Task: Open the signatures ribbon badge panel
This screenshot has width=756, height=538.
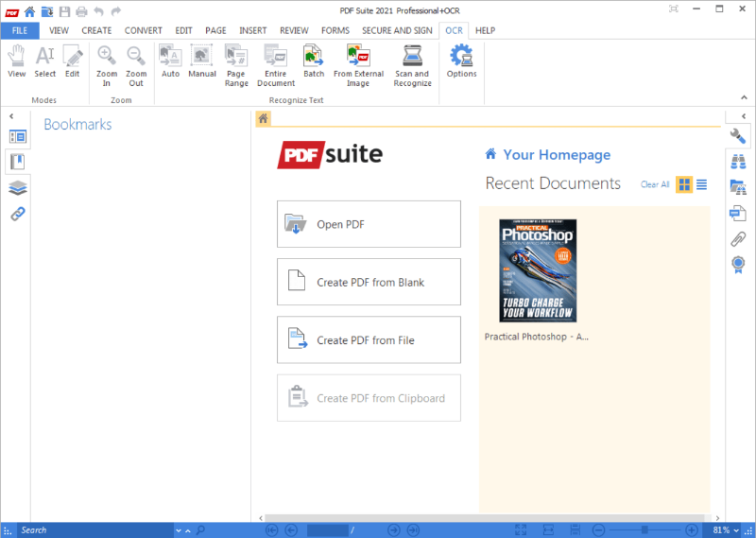Action: click(x=738, y=265)
